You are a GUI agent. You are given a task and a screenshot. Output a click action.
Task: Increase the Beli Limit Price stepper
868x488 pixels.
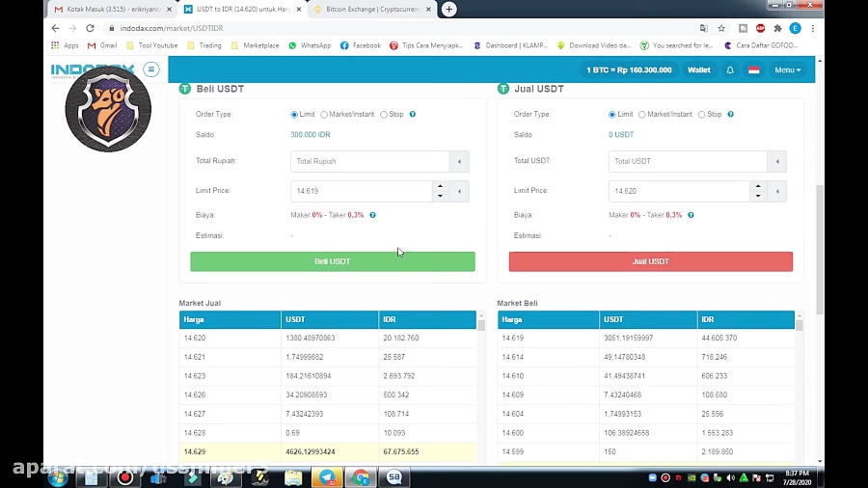[440, 186]
